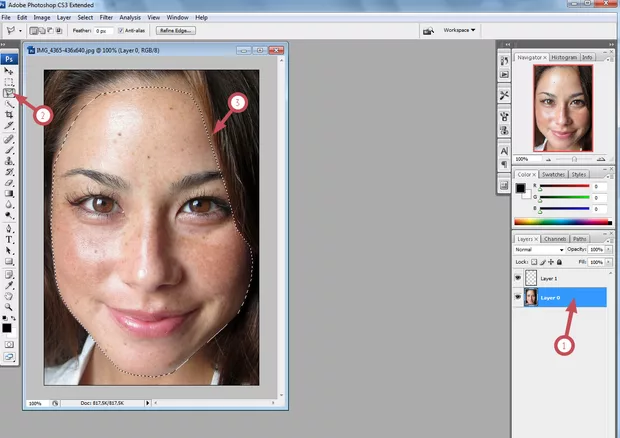Hide Layer 1 with its eye icon
Image resolution: width=620 pixels, height=438 pixels.
click(518, 278)
